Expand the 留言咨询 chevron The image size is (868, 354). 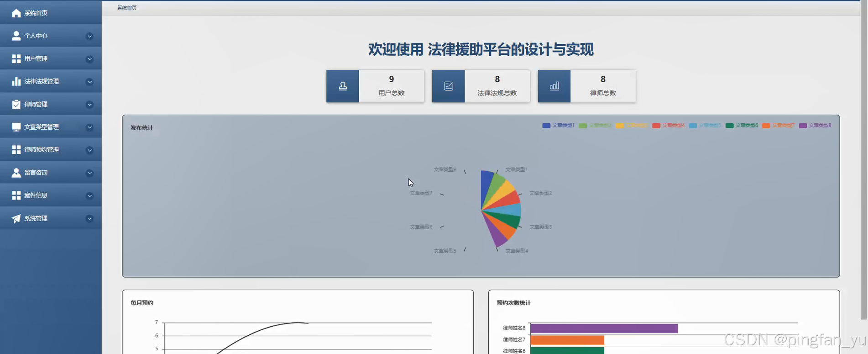90,173
